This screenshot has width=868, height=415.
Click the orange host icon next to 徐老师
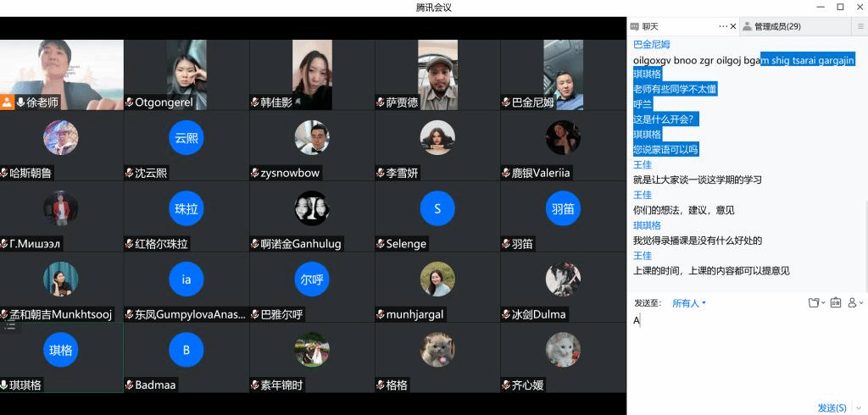pyautogui.click(x=7, y=102)
